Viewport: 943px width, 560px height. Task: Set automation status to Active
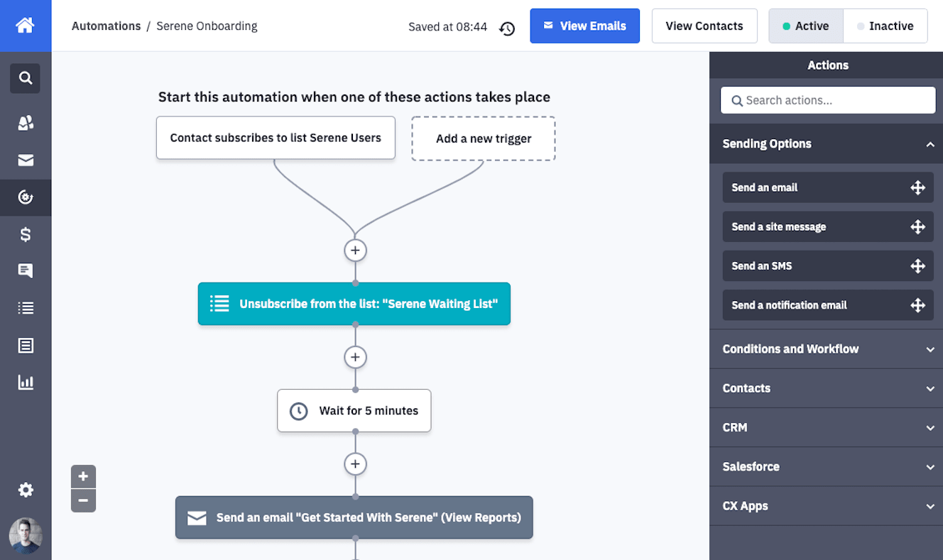click(805, 26)
